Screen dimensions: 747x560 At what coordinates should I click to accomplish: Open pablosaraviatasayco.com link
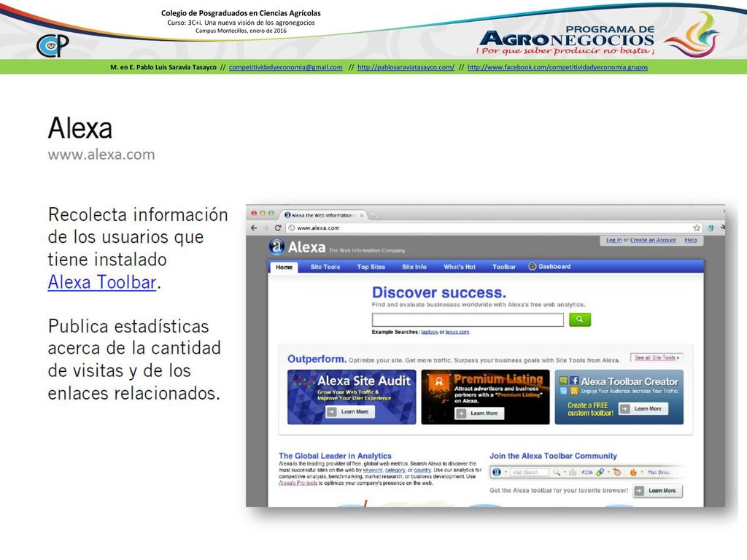(406, 67)
